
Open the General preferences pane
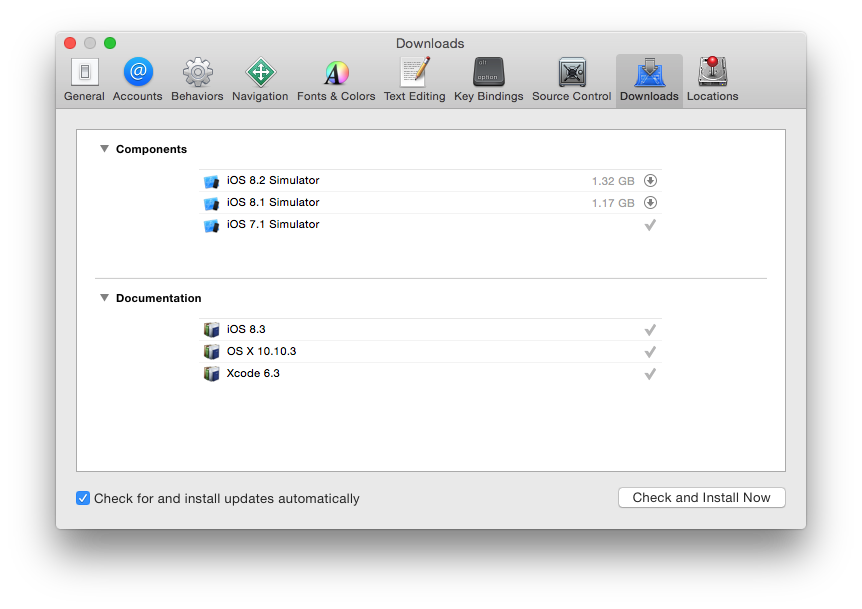pyautogui.click(x=84, y=79)
